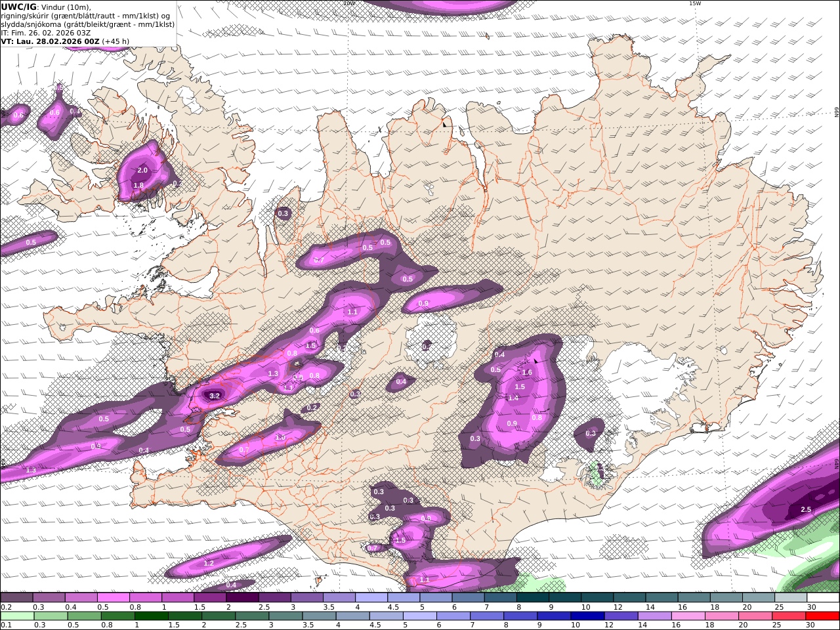Screen dimensions: 840x630
Task: Select the 2.5 value inside the offshore purple band
Action: tap(806, 510)
